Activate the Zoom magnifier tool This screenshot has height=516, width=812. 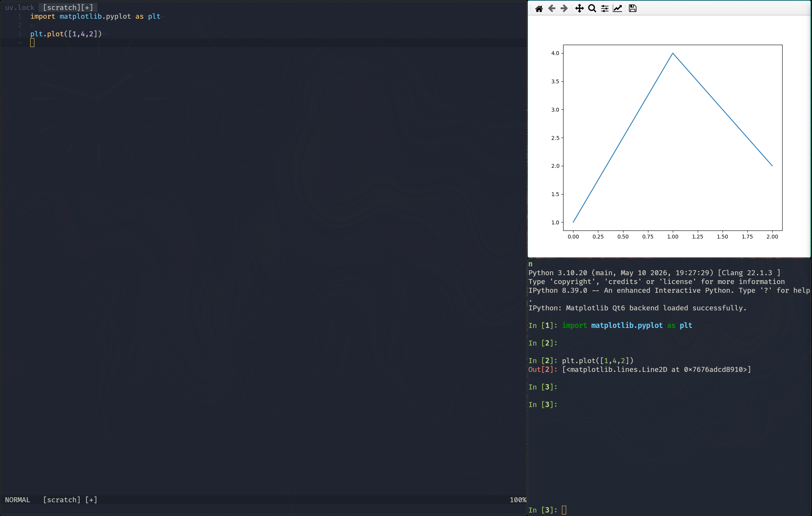point(592,8)
